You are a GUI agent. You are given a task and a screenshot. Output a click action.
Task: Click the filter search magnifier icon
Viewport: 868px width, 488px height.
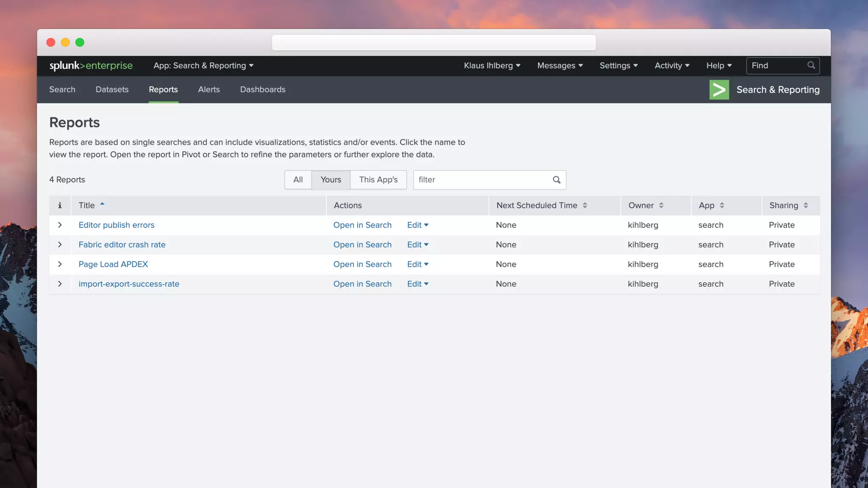[556, 180]
